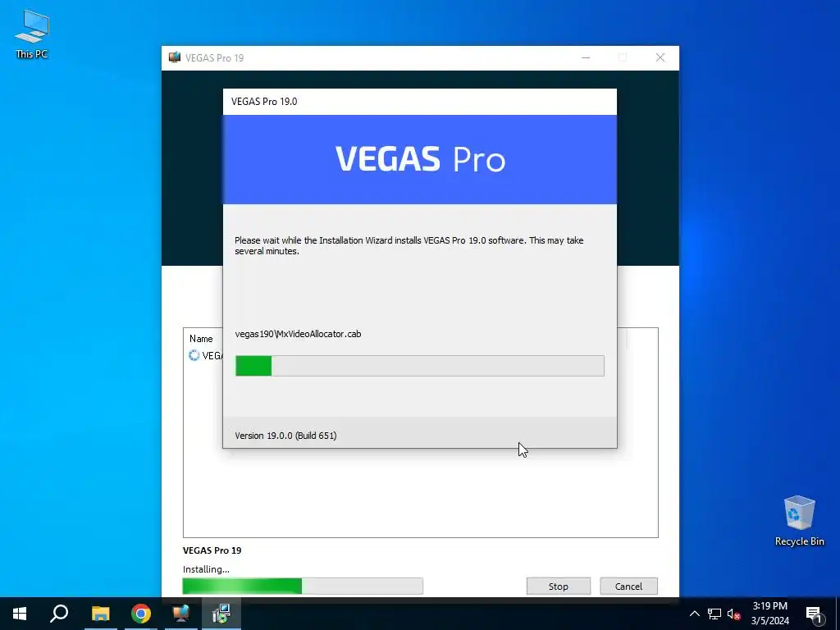Open network status tray icon
This screenshot has height=630, width=840.
point(714,614)
